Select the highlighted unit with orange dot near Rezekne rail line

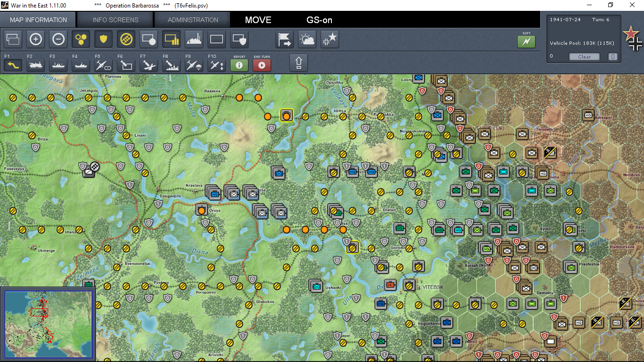coord(286,115)
